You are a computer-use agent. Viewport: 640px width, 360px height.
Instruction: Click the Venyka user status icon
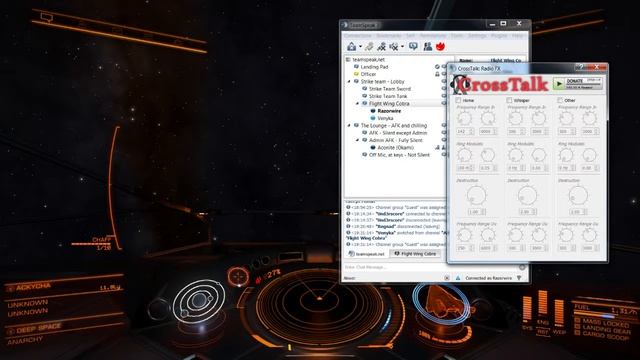pos(373,118)
